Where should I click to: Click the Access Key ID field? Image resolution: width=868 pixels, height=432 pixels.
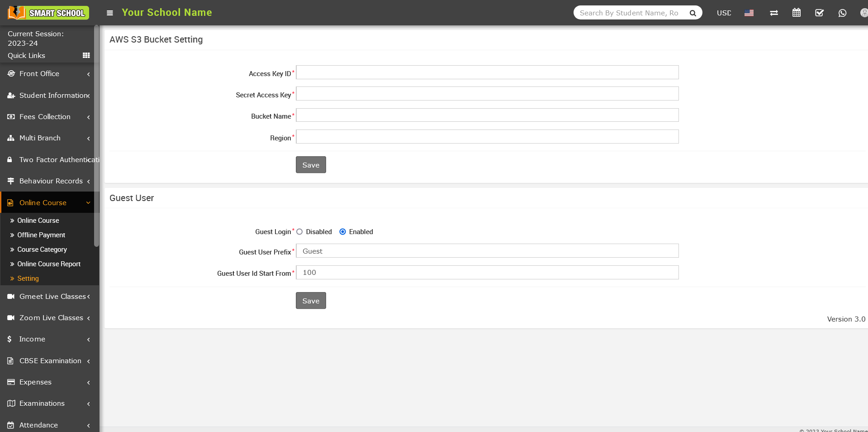(x=487, y=72)
